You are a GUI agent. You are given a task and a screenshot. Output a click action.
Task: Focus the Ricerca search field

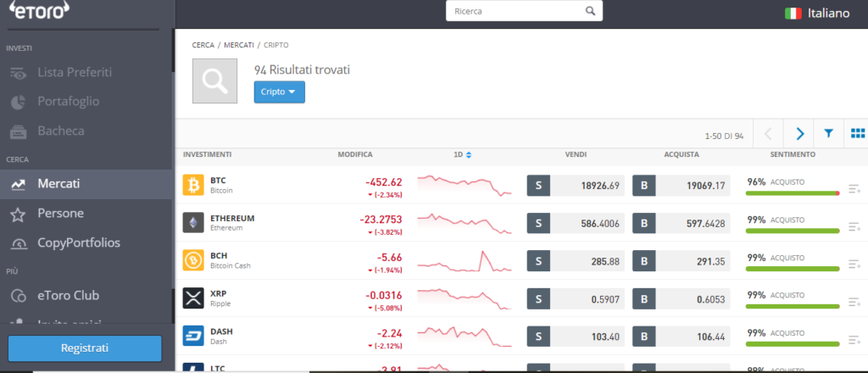[x=524, y=10]
